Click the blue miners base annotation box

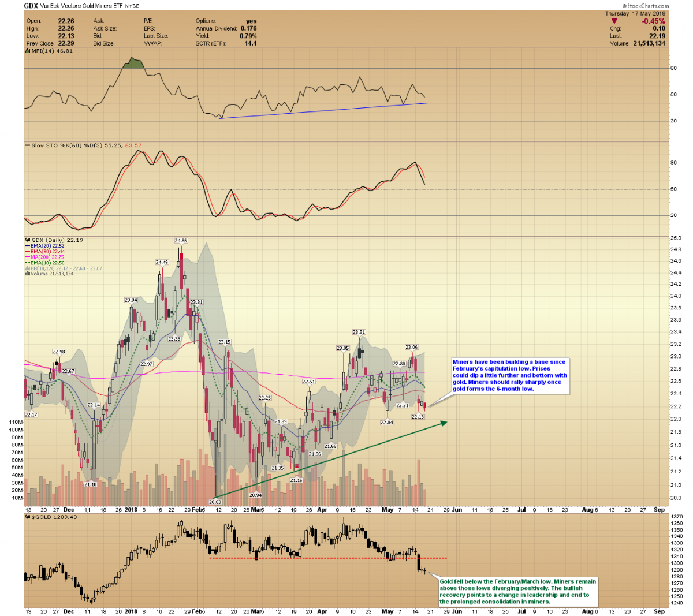point(509,375)
